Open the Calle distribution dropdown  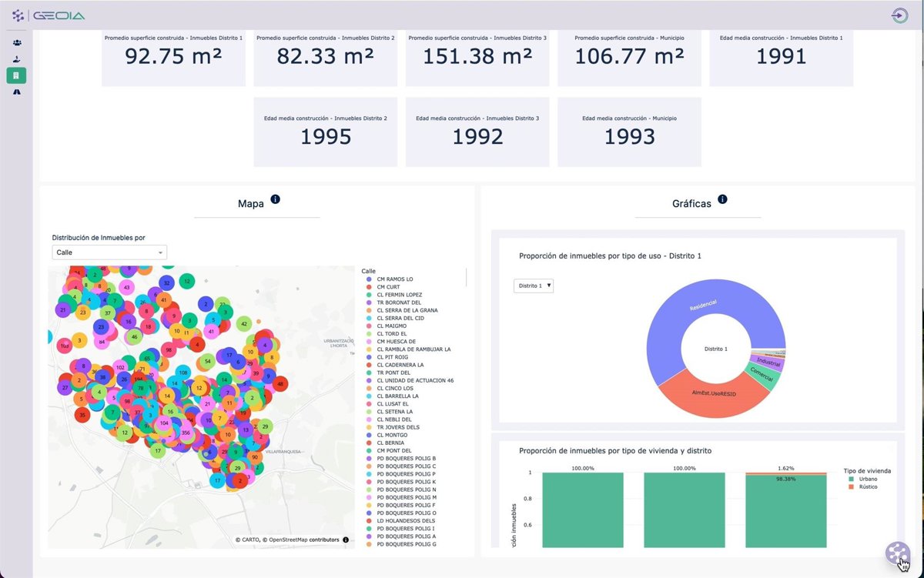pos(109,252)
